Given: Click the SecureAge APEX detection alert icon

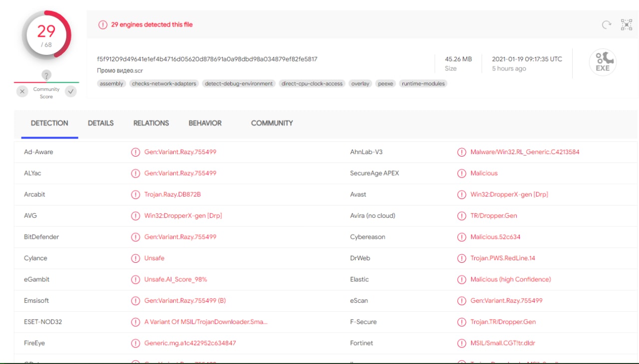Looking at the screenshot, I should click(462, 173).
